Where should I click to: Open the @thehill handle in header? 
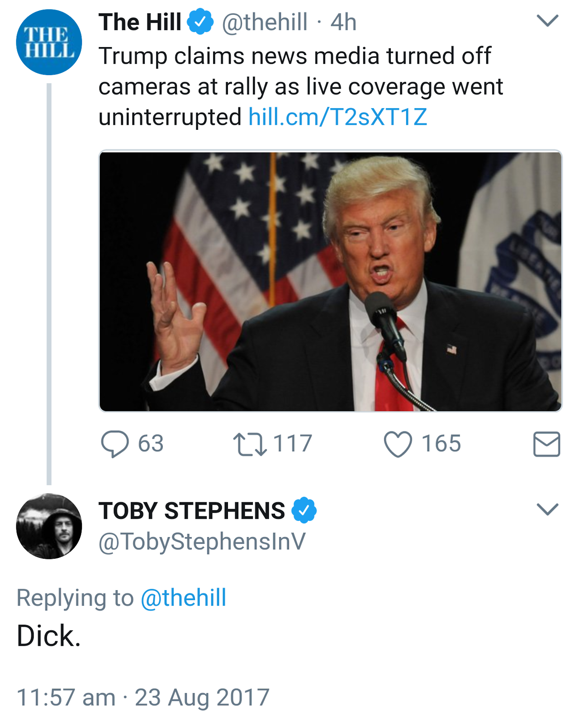tap(265, 23)
